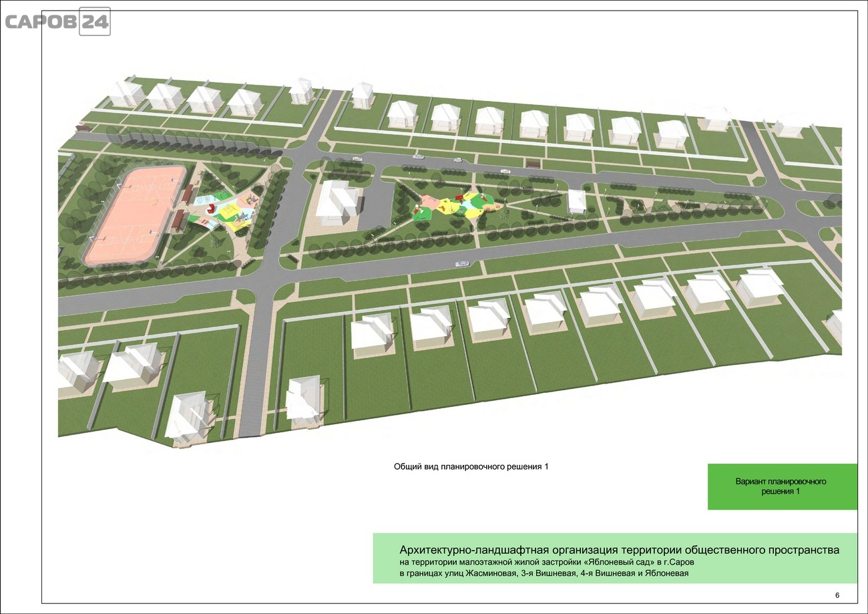This screenshot has height=614, width=868.
Task: Select the rightmost house in the lower row
Action: tap(759, 288)
